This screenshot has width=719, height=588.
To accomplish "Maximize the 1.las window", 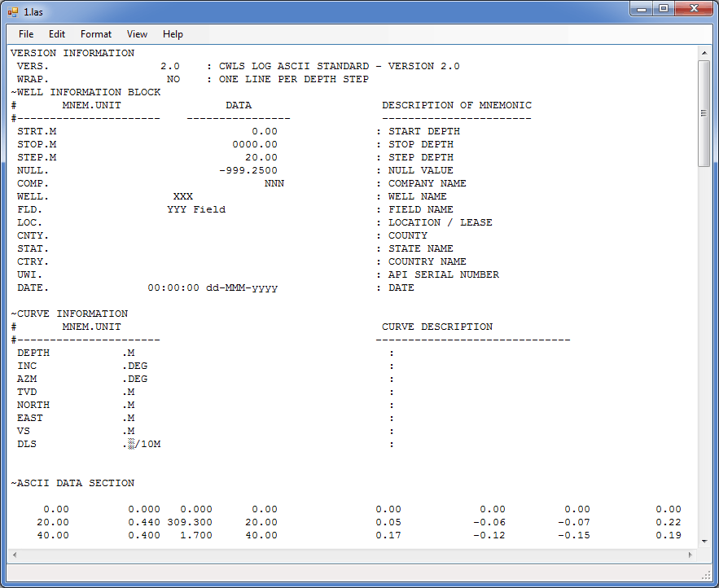I will pyautogui.click(x=664, y=8).
